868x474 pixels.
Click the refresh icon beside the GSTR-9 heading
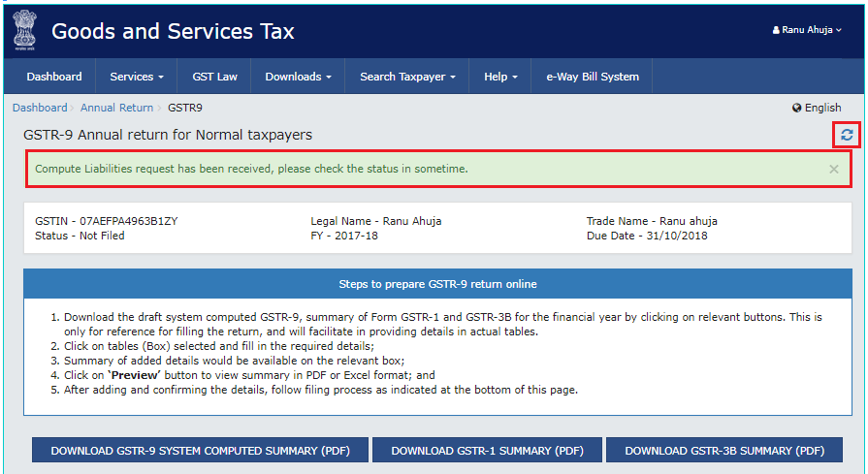point(847,135)
